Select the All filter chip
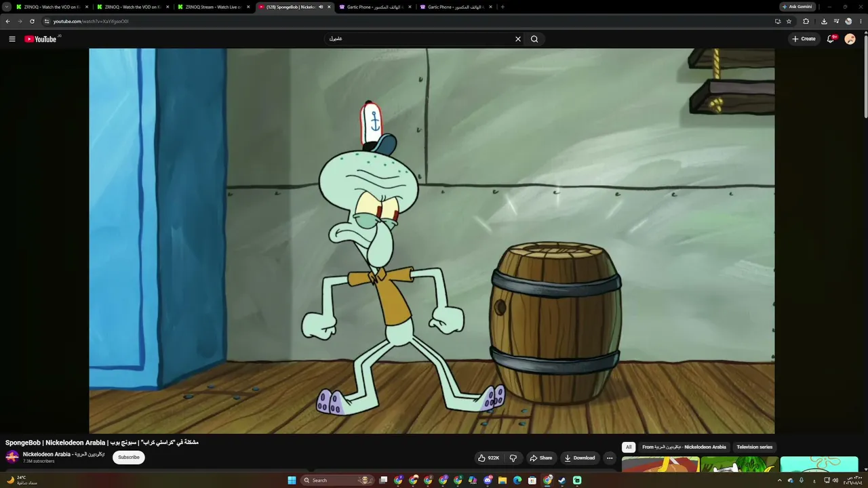868x488 pixels. tap(629, 447)
